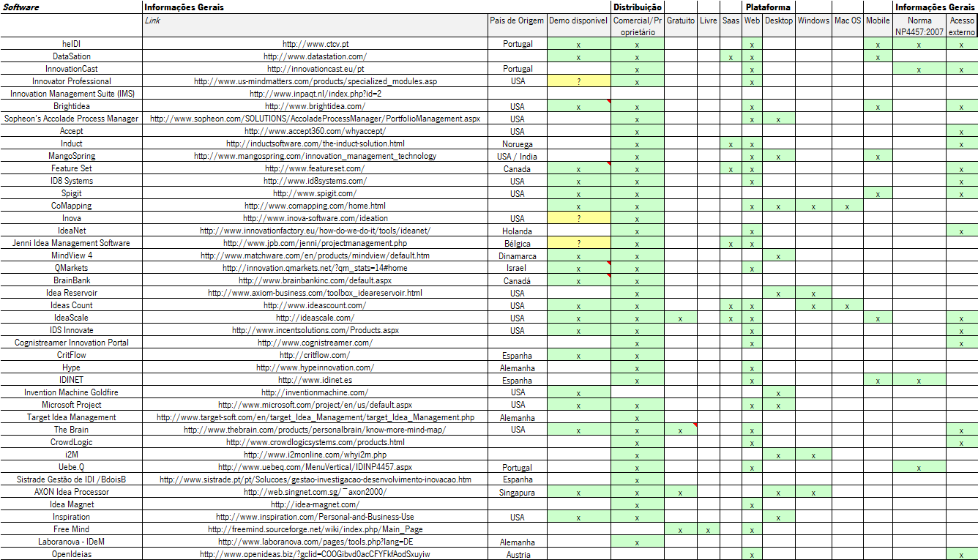The height and width of the screenshot is (560, 978).
Task: Click the 'País de Origem' column header
Action: (x=518, y=26)
